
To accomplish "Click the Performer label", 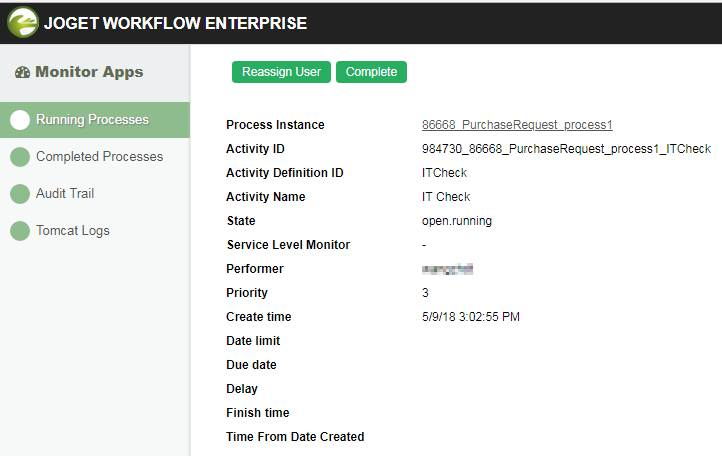I will (x=255, y=269).
